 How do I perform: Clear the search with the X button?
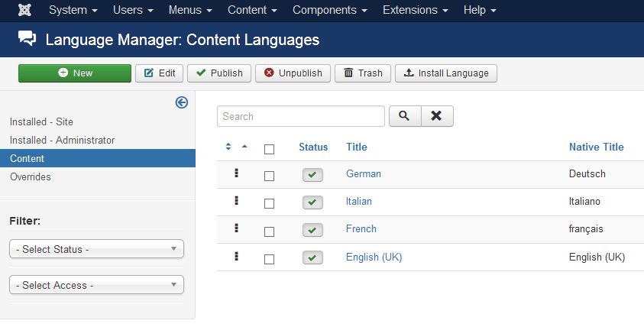click(x=436, y=116)
